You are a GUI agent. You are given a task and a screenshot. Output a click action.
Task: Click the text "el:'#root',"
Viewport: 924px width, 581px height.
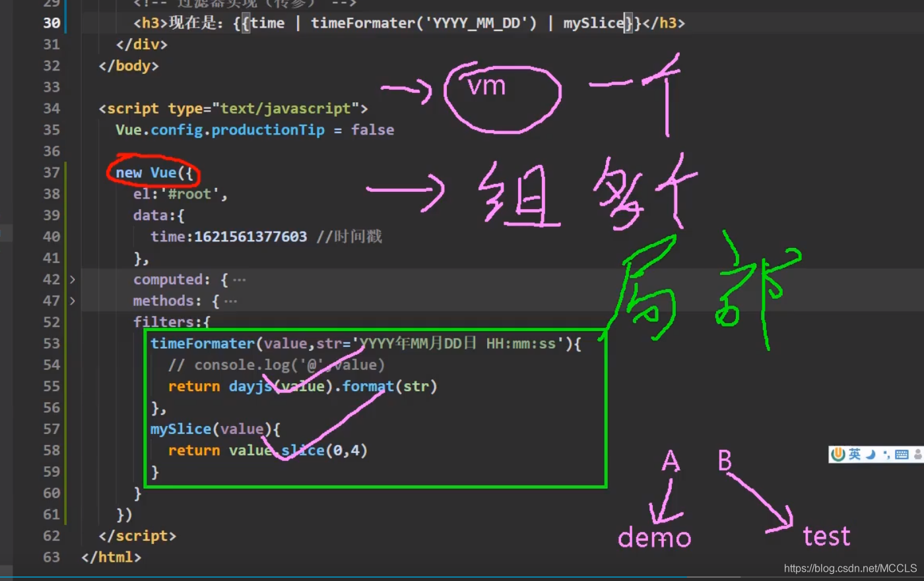(180, 194)
